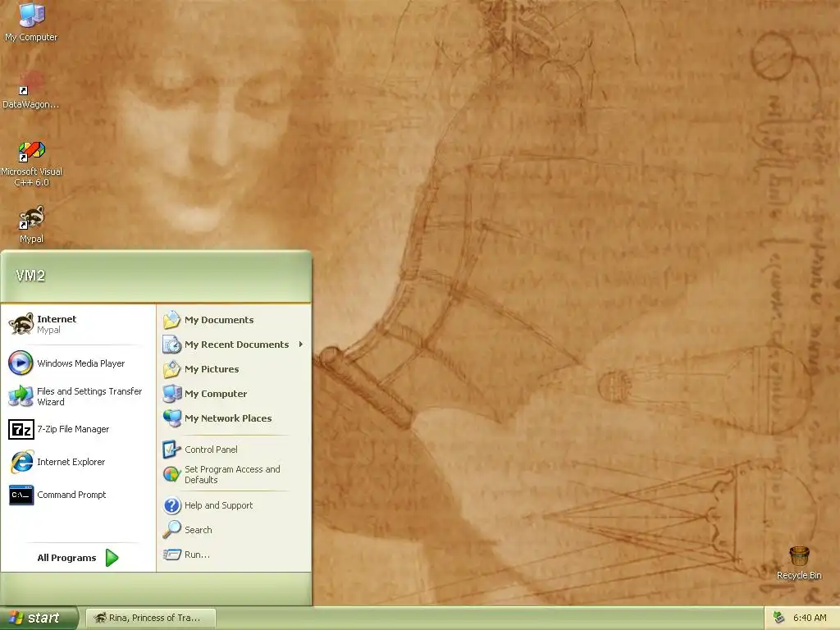Screen dimensions: 840x630
Task: Click the Mypal raccoon icon in Start menu
Action: 21,324
